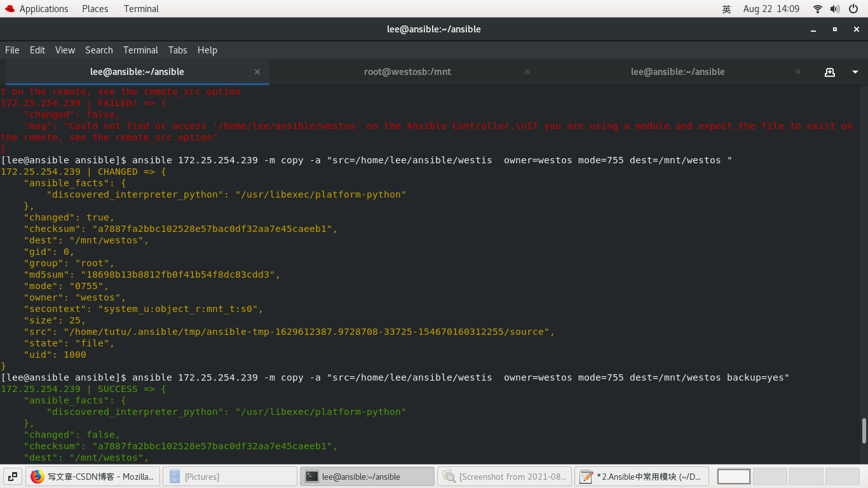Click the src ansible-tmp path line
Screen dimensions: 868x488
[x=289, y=332]
